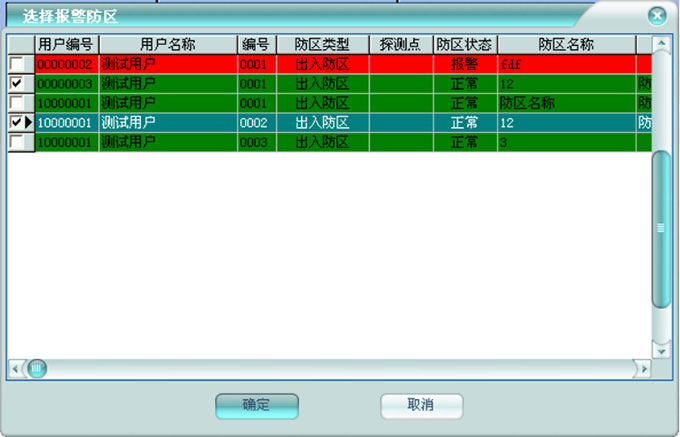Check the box for zone 0003 row
This screenshot has width=680, height=437.
coord(16,142)
